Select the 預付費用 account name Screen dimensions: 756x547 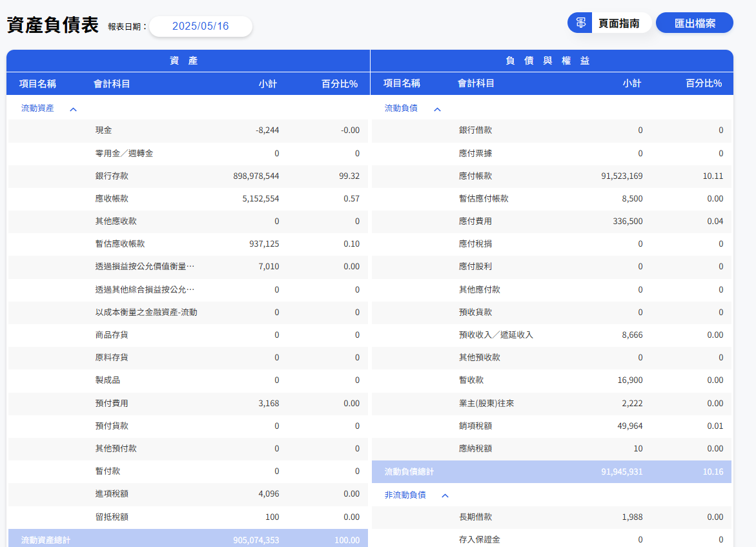point(112,404)
